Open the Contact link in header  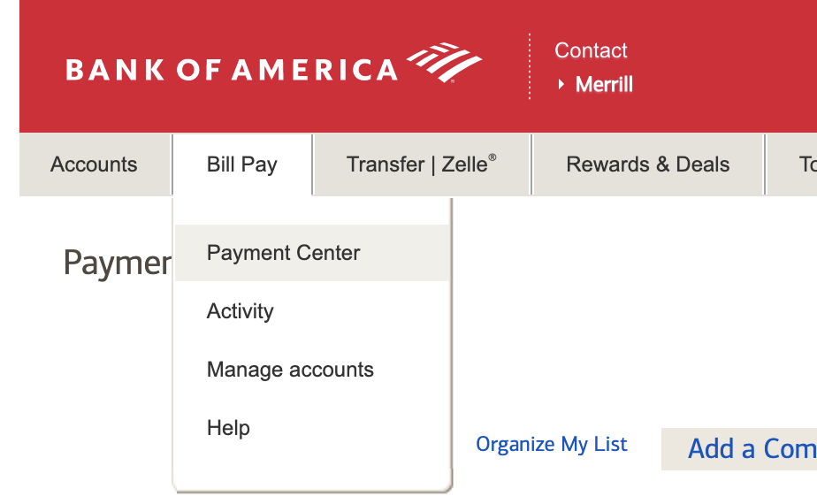coord(591,50)
